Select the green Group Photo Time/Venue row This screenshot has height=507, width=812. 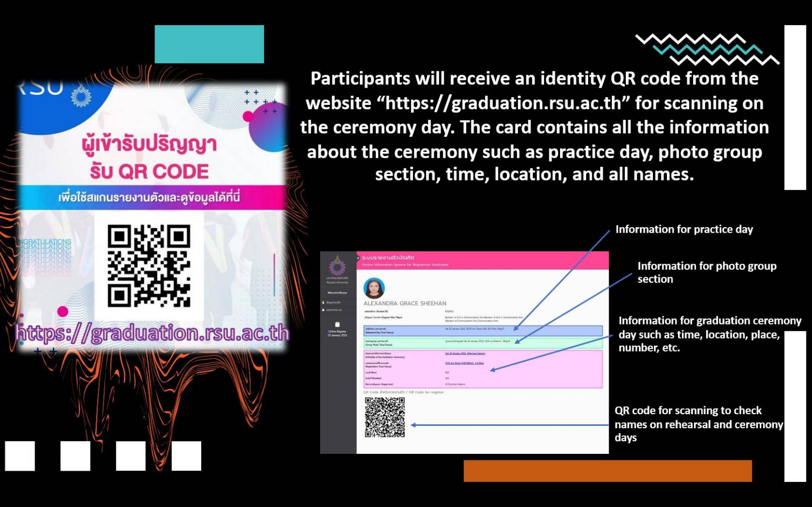(483, 343)
